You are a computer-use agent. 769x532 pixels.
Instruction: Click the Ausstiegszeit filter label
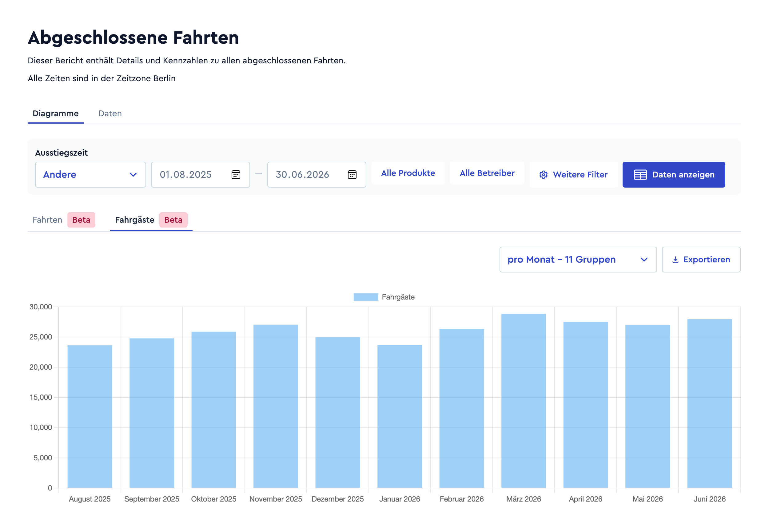(x=61, y=153)
